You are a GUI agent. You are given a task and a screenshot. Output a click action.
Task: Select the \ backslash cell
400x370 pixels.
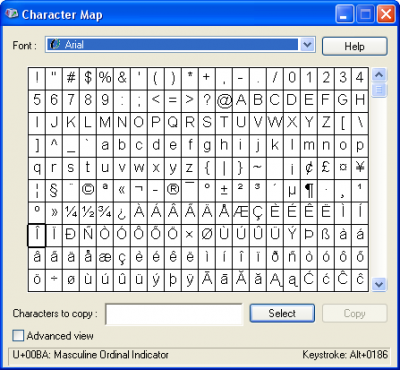(x=360, y=123)
